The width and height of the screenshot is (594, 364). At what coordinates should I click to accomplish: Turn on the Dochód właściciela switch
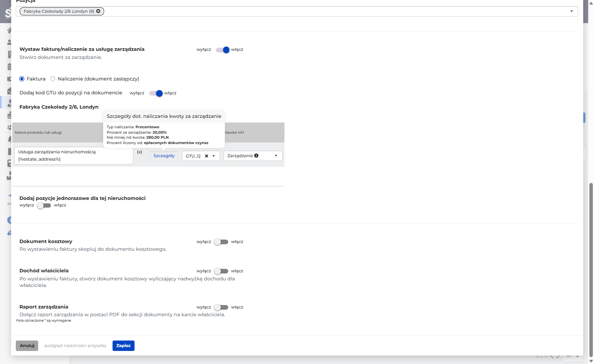click(x=221, y=271)
